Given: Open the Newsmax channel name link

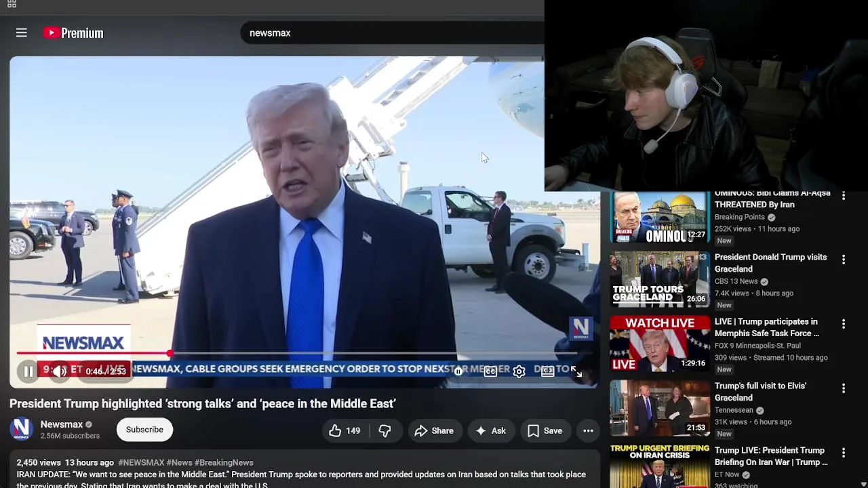Looking at the screenshot, I should (61, 424).
